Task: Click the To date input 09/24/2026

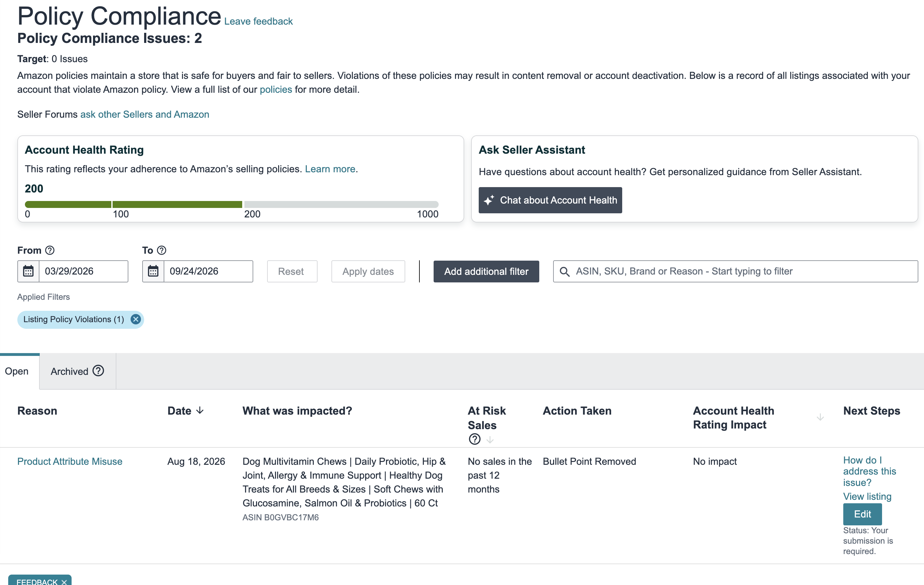Action: click(x=208, y=271)
